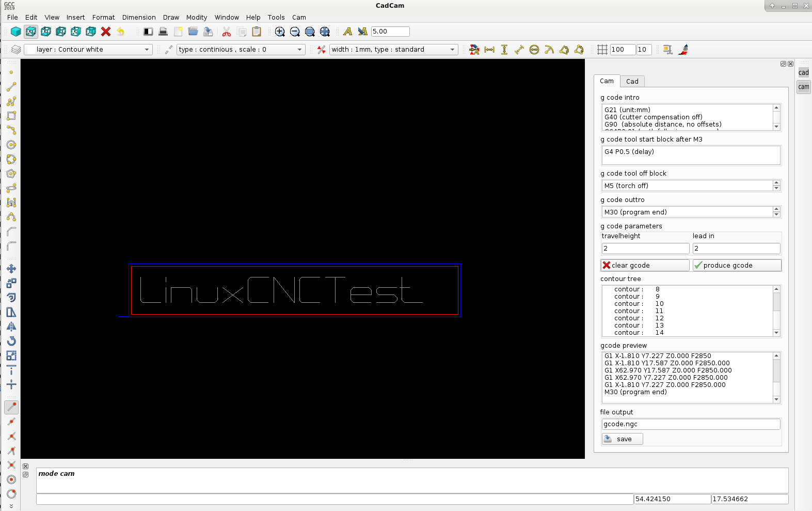The width and height of the screenshot is (812, 511).
Task: Open the Tools menu
Action: pyautogui.click(x=276, y=17)
